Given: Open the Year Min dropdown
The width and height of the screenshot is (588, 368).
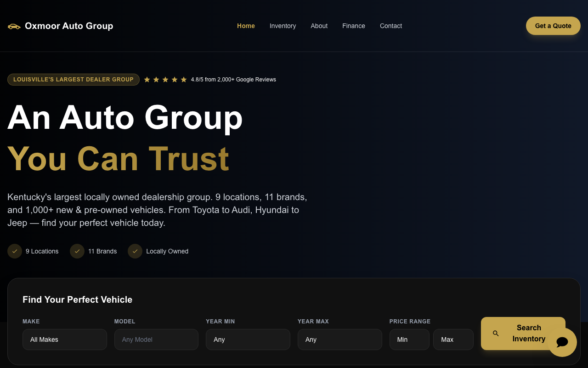Looking at the screenshot, I should 248,339.
